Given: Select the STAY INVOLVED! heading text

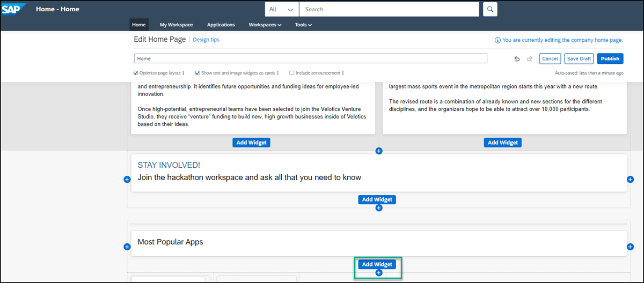Looking at the screenshot, I should point(169,166).
